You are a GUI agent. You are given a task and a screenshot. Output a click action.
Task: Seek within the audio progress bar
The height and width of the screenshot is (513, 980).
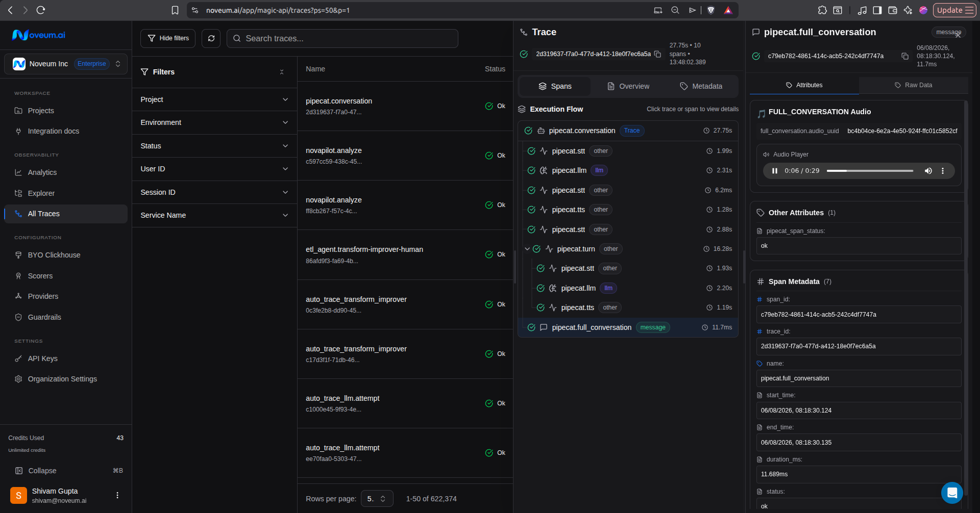click(870, 171)
